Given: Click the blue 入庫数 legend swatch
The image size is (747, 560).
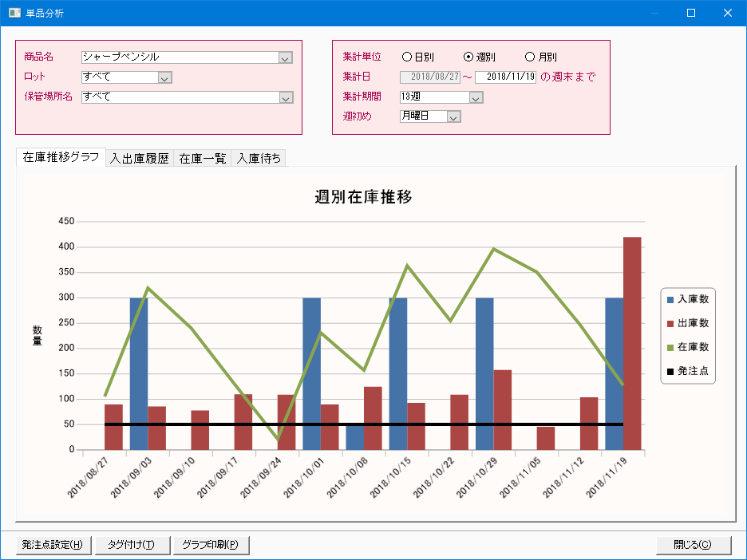Looking at the screenshot, I should pos(670,300).
